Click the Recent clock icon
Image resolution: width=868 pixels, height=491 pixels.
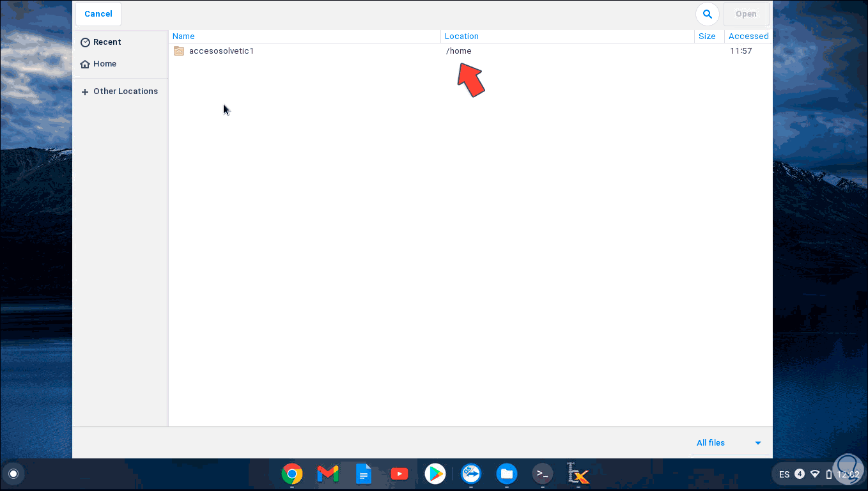85,42
